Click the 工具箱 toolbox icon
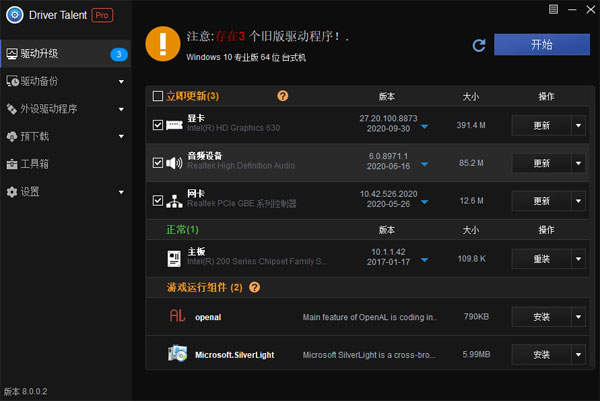The height and width of the screenshot is (401, 600). pyautogui.click(x=12, y=164)
